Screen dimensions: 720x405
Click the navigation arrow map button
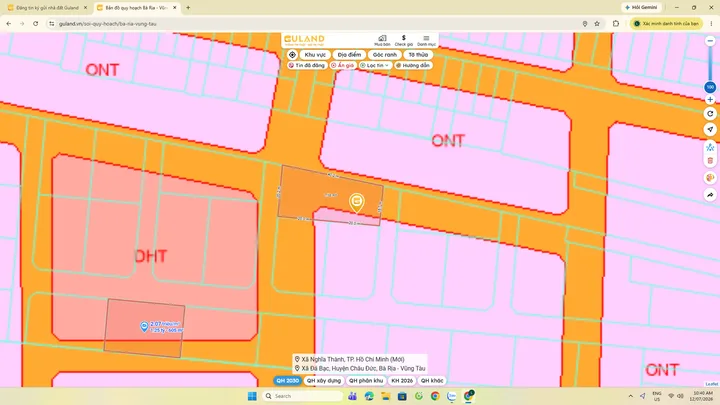coord(710,129)
